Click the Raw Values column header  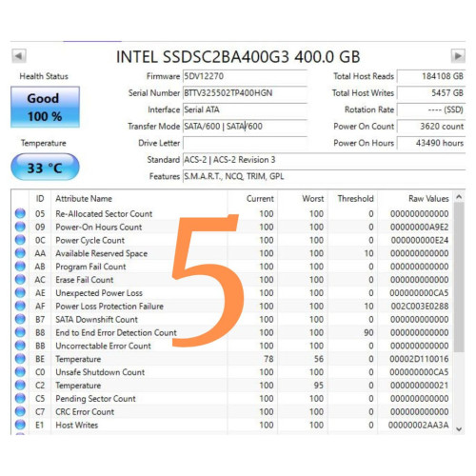[x=415, y=199]
